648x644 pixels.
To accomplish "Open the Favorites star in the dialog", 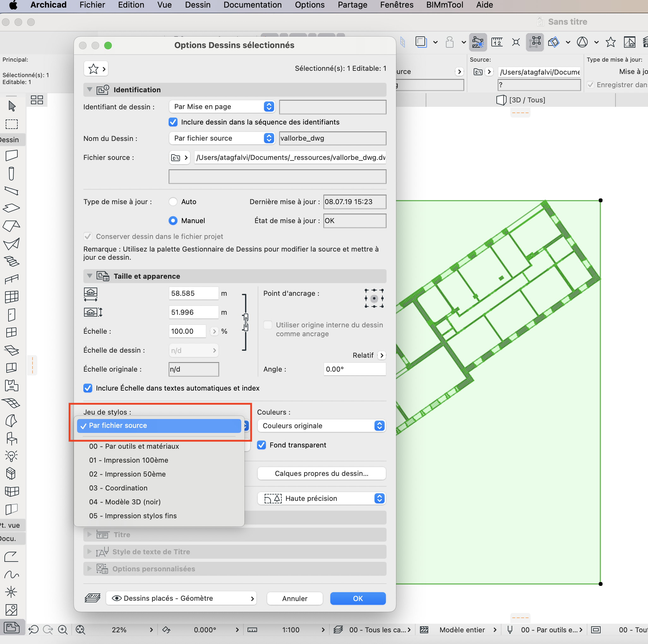I will click(x=96, y=69).
